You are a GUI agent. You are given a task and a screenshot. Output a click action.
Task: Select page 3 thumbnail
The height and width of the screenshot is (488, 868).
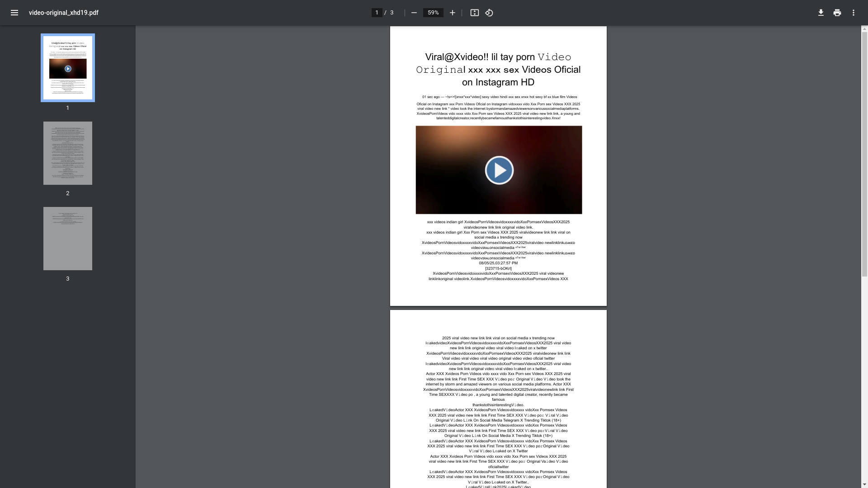tap(68, 239)
